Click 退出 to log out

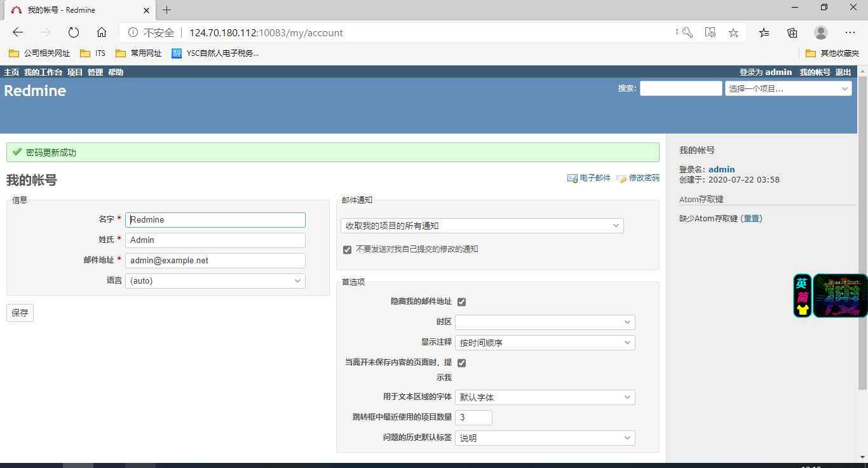pos(843,72)
